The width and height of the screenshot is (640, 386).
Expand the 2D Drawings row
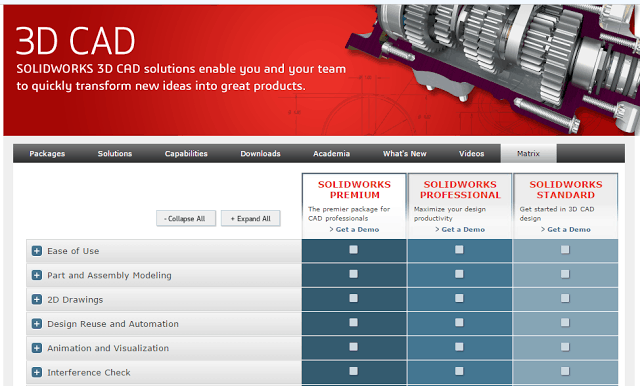tap(37, 299)
